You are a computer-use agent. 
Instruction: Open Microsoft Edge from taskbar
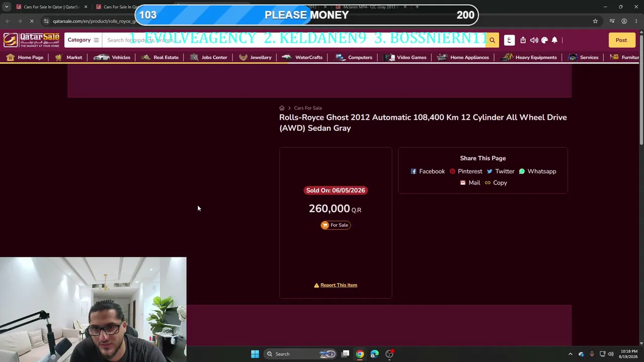pyautogui.click(x=375, y=354)
